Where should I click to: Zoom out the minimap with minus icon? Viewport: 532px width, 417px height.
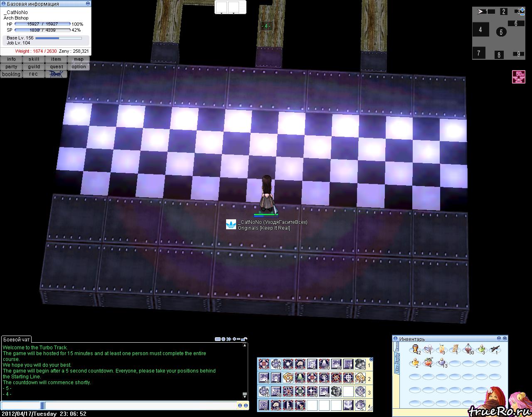(x=522, y=14)
